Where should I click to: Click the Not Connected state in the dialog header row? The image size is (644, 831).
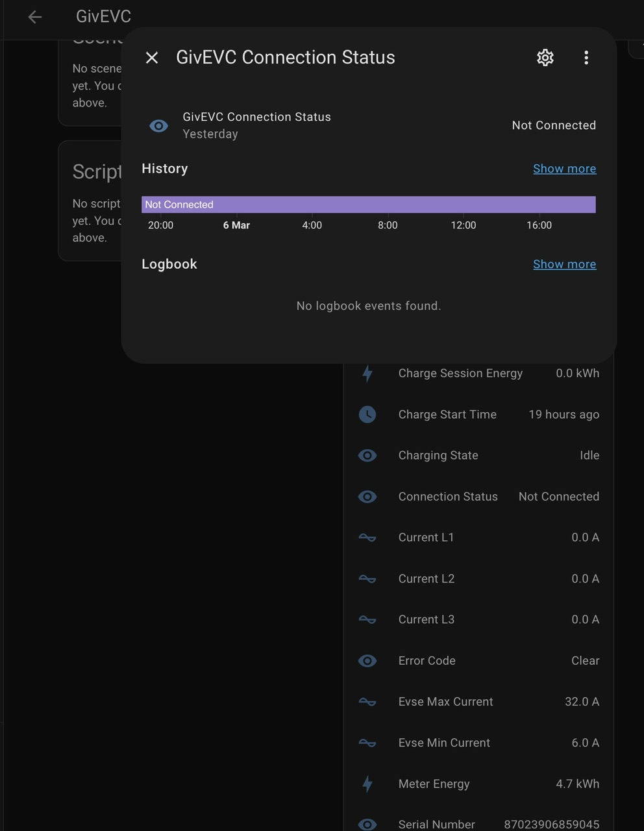[x=554, y=125]
